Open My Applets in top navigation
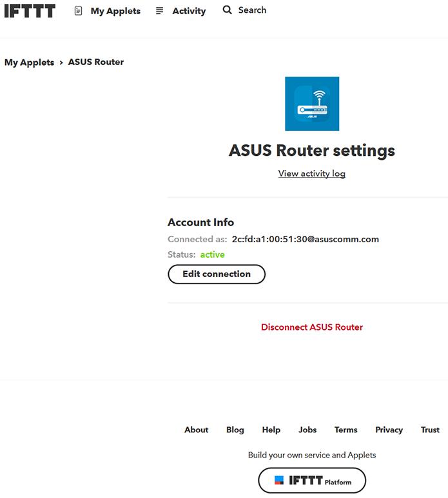The image size is (448, 498). (115, 11)
